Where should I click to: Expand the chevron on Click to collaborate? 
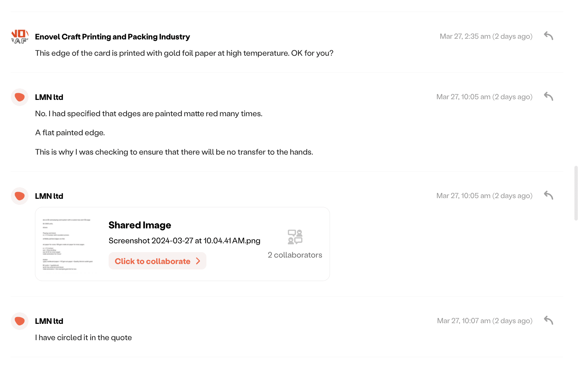198,261
